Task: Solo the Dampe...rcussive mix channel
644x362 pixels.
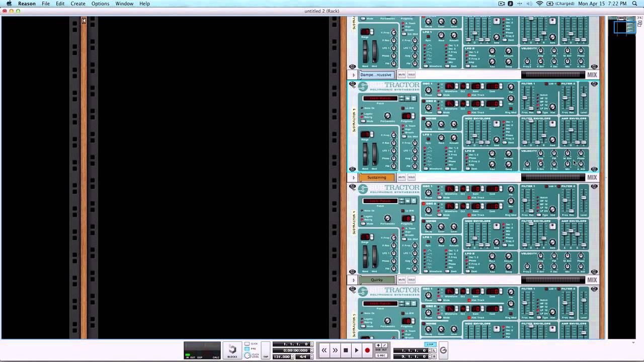Action: 411,75
